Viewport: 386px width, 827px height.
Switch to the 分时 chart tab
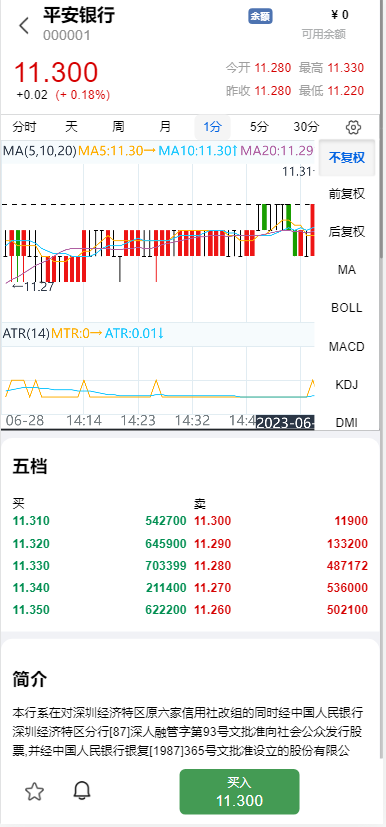tap(25, 127)
